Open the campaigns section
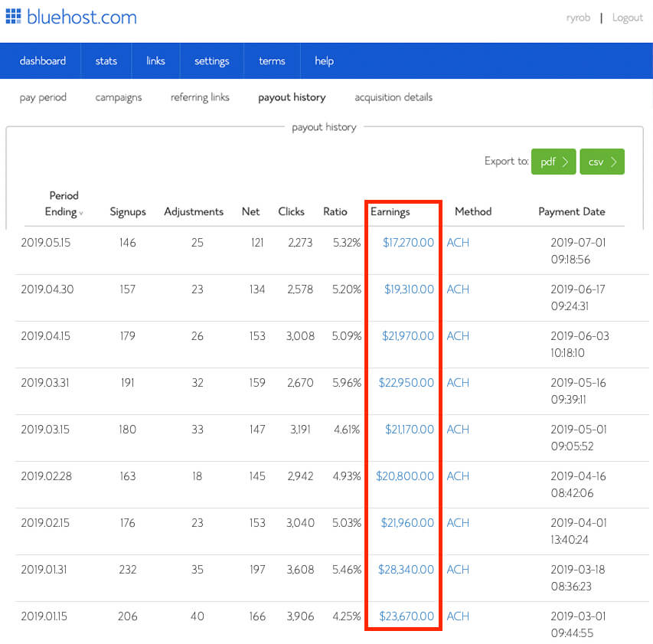The height and width of the screenshot is (644, 653). [118, 97]
